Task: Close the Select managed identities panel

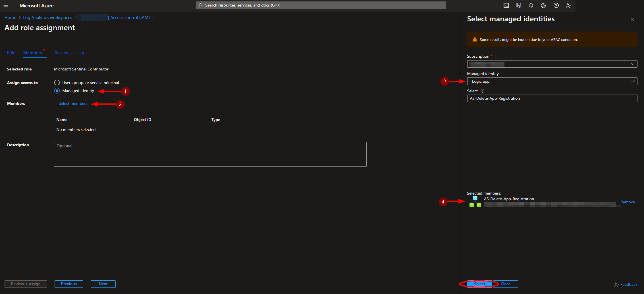Action: [632, 19]
